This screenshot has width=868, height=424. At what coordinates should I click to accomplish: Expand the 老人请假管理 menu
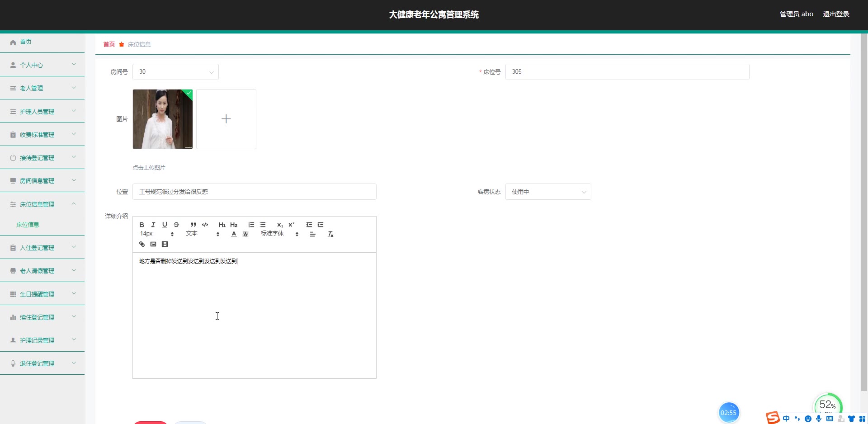click(x=42, y=271)
